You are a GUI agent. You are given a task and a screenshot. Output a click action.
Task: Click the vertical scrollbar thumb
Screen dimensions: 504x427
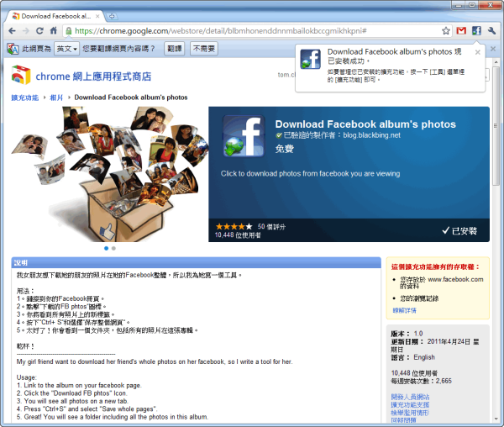pyautogui.click(x=496, y=125)
